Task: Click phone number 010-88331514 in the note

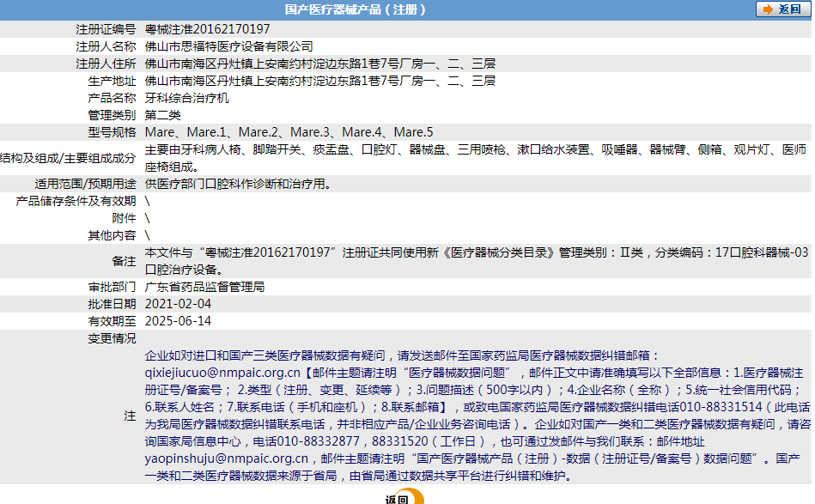Action: click(x=721, y=406)
